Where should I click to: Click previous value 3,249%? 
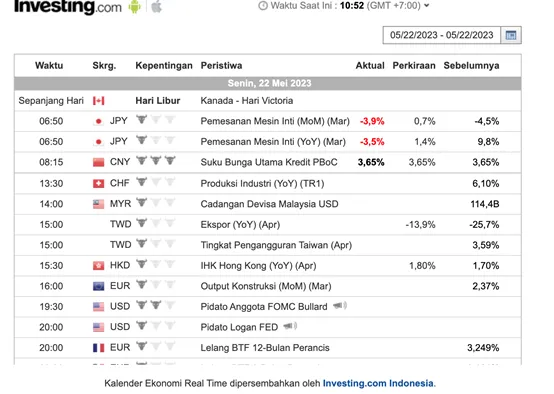click(483, 348)
